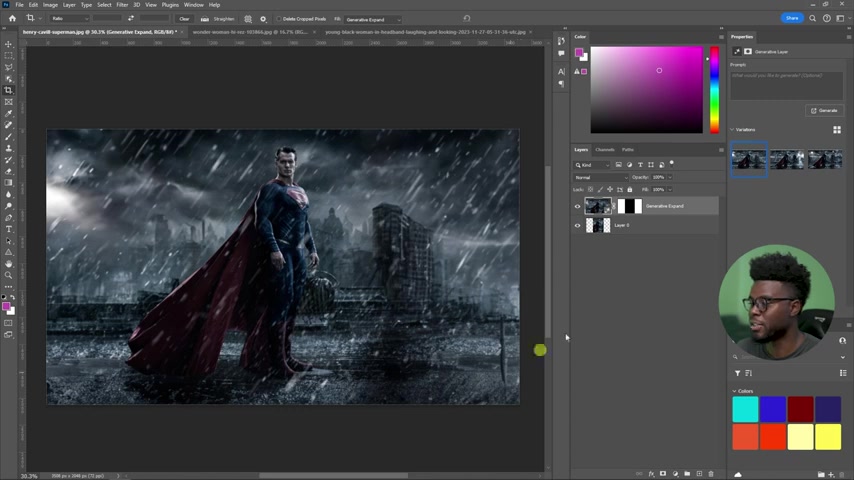Viewport: 854px width, 480px height.
Task: Filter layers by adjustment layers icon
Action: [630, 165]
